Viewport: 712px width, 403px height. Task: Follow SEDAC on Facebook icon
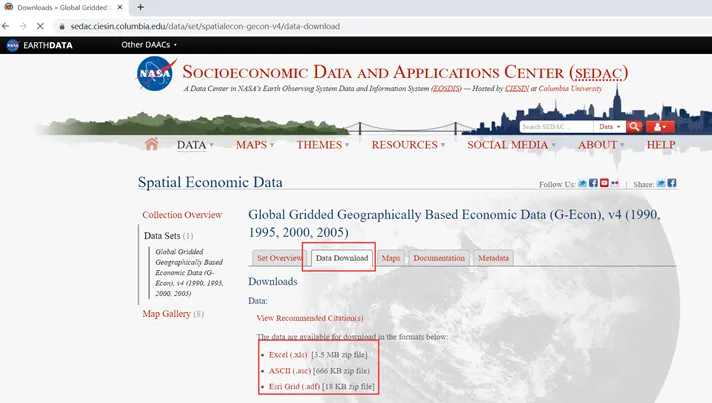(x=593, y=183)
